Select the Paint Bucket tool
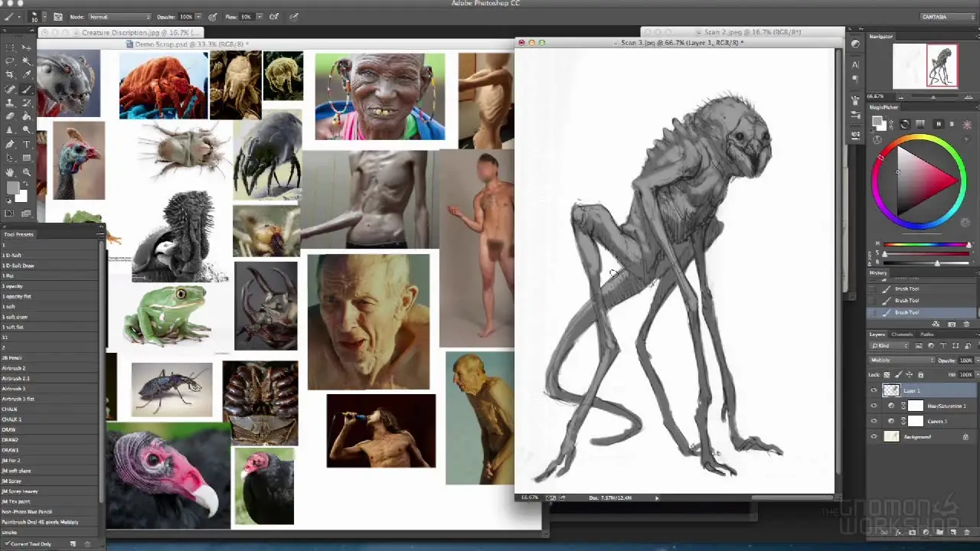The width and height of the screenshot is (980, 551). pos(26,116)
